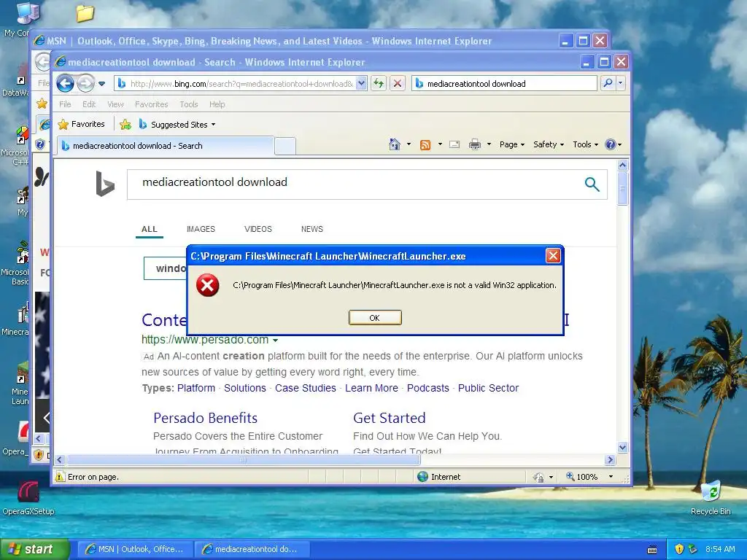Screen dimensions: 747x560
Task: Click the Podcasts link
Action: click(427, 388)
